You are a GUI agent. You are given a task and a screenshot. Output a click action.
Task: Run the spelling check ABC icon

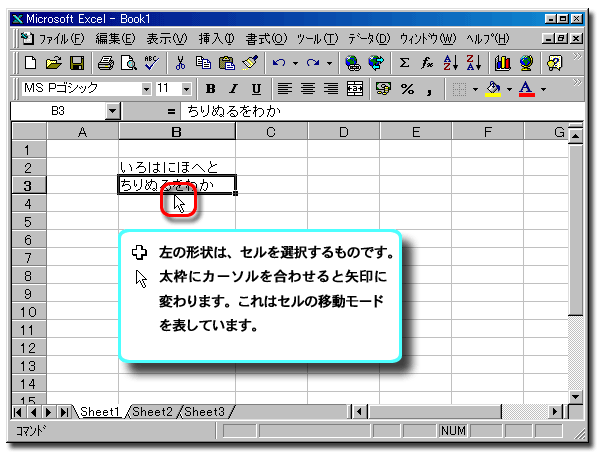click(152, 63)
